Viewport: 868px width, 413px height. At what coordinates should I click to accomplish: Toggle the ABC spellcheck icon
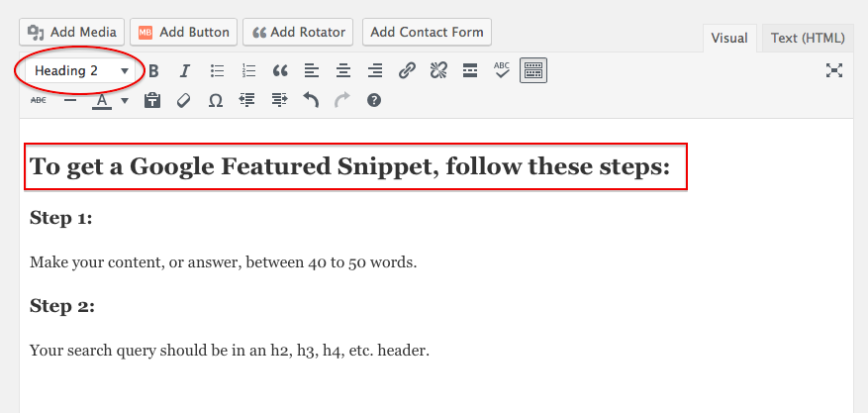[502, 71]
